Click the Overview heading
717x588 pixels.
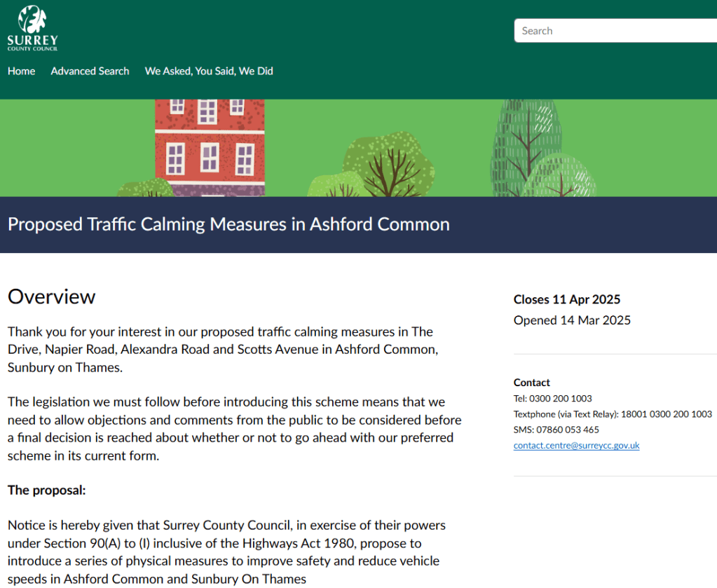pyautogui.click(x=51, y=296)
